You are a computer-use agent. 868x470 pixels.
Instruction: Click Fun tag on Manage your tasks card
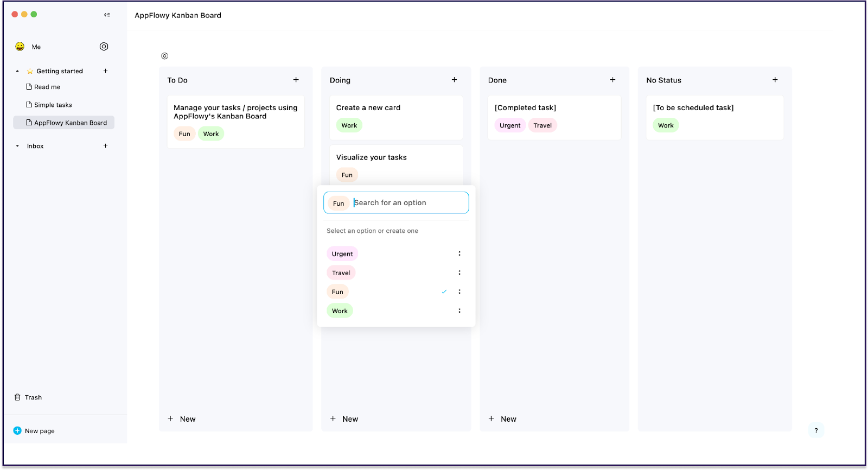point(184,134)
